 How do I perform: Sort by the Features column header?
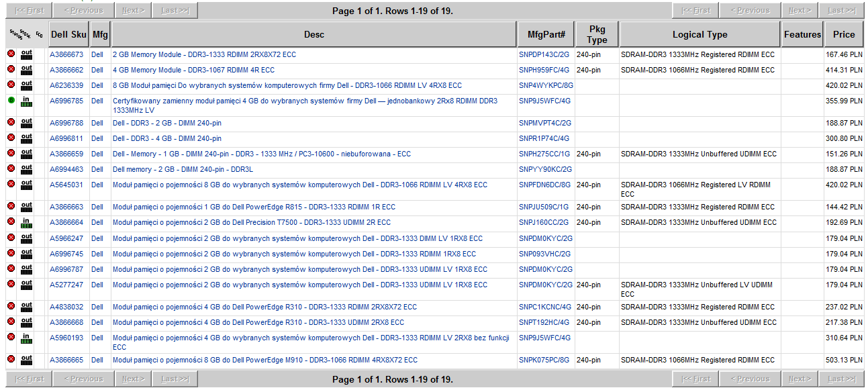coord(802,34)
